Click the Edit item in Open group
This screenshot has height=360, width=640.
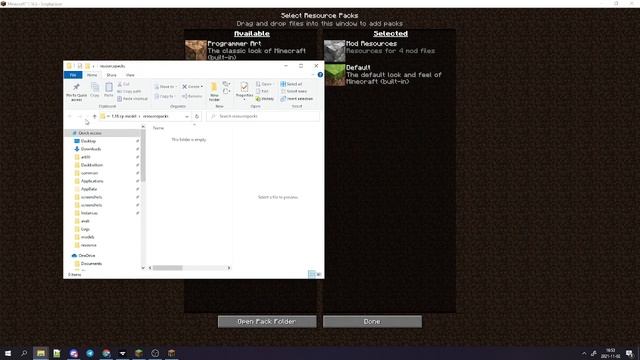coord(262,91)
